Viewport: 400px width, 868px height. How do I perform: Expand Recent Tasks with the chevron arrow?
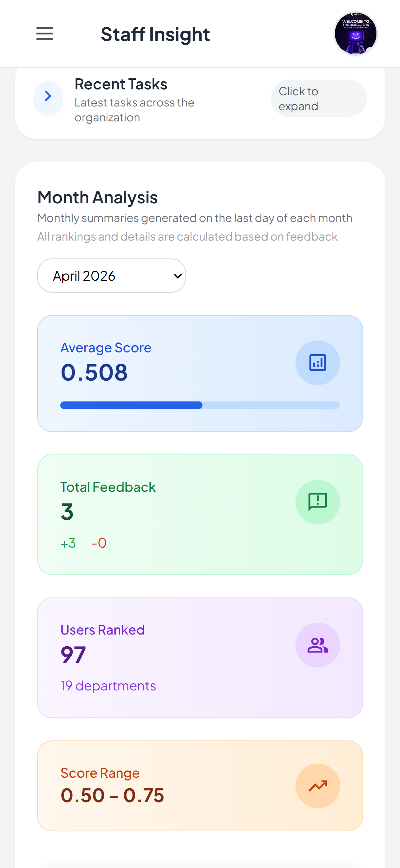[48, 98]
